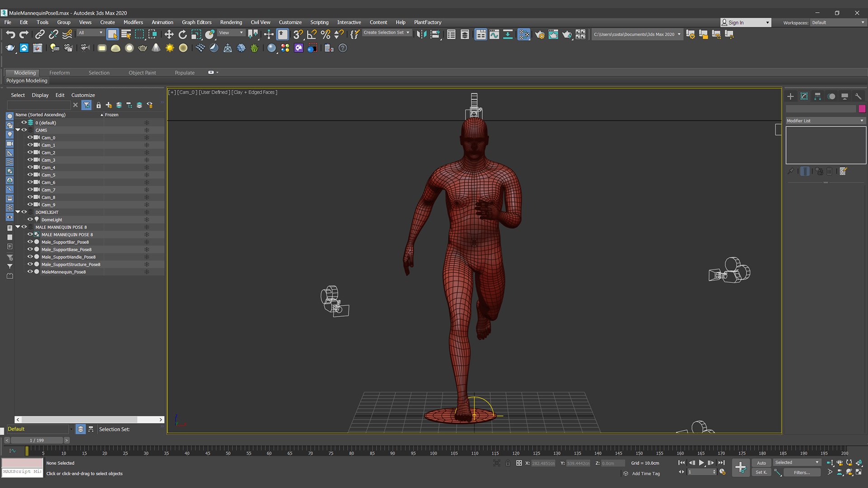
Task: Open the Hierarchy tab in Command Panel
Action: (817, 96)
